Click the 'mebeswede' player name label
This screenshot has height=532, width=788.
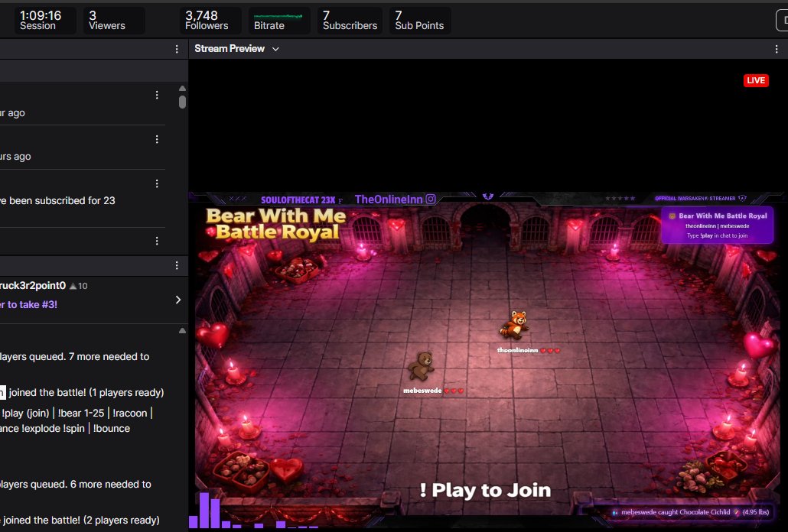pos(422,391)
